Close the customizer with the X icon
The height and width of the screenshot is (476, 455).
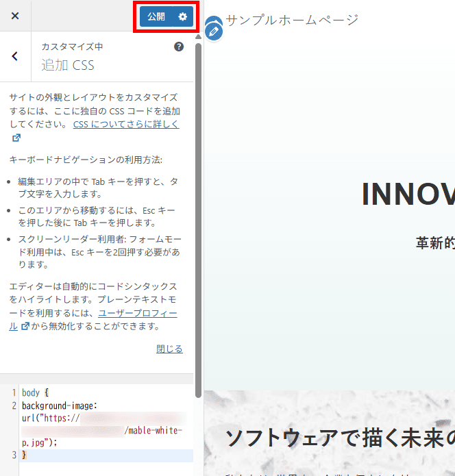(15, 16)
